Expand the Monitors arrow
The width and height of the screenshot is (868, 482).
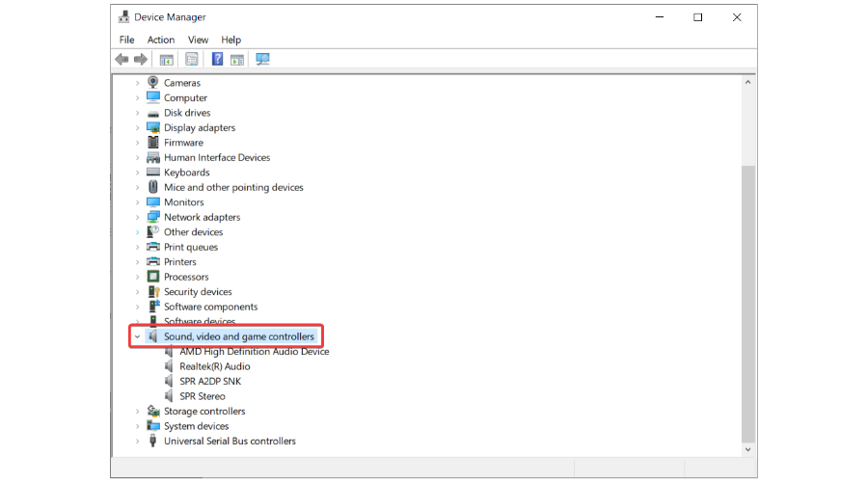(x=137, y=202)
